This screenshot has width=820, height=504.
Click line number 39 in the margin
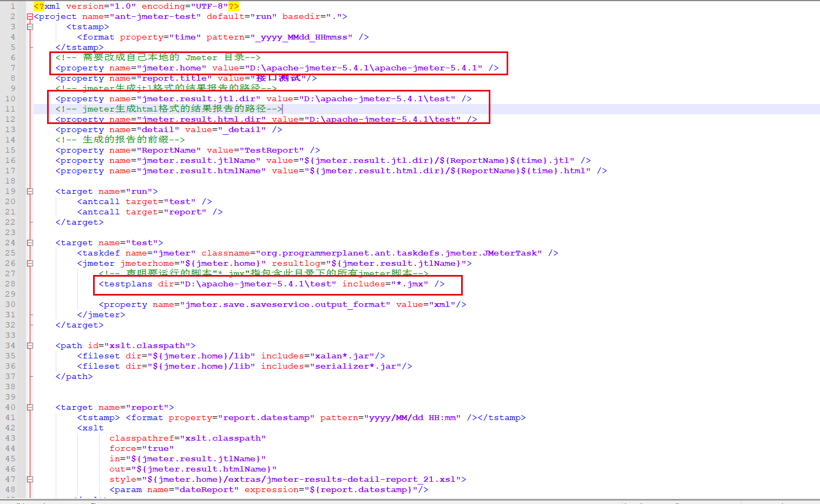pos(10,397)
